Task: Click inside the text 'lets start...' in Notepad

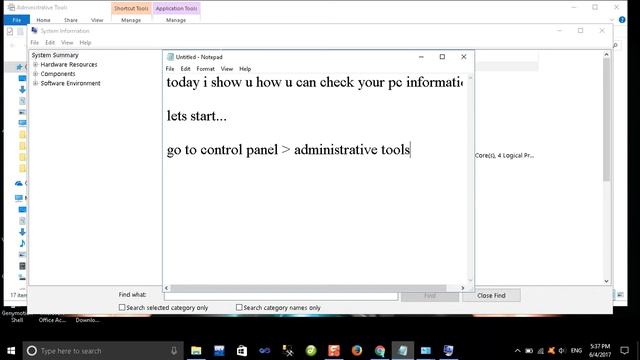Action: pos(196,116)
